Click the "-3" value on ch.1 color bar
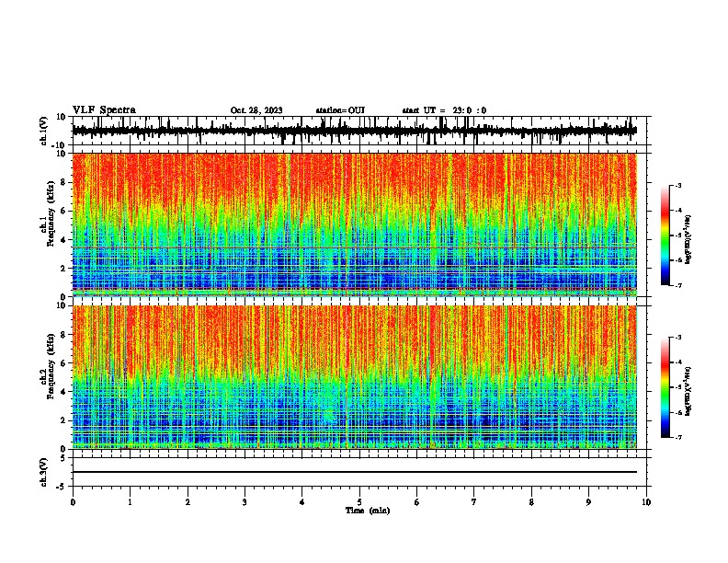The width and height of the screenshot is (728, 563). tap(677, 185)
